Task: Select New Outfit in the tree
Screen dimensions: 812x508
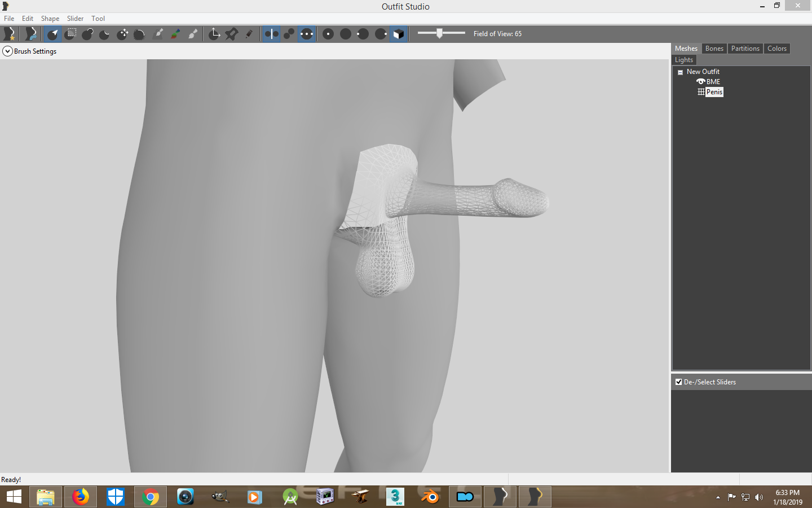Action: coord(703,72)
